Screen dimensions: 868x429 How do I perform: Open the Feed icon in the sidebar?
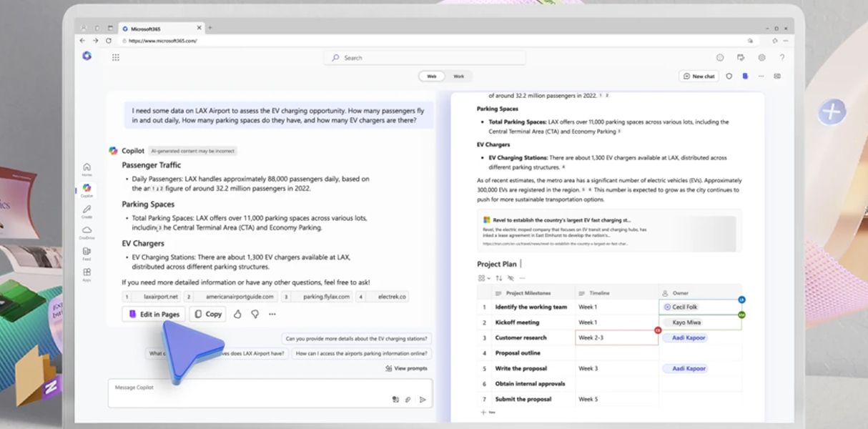(87, 253)
